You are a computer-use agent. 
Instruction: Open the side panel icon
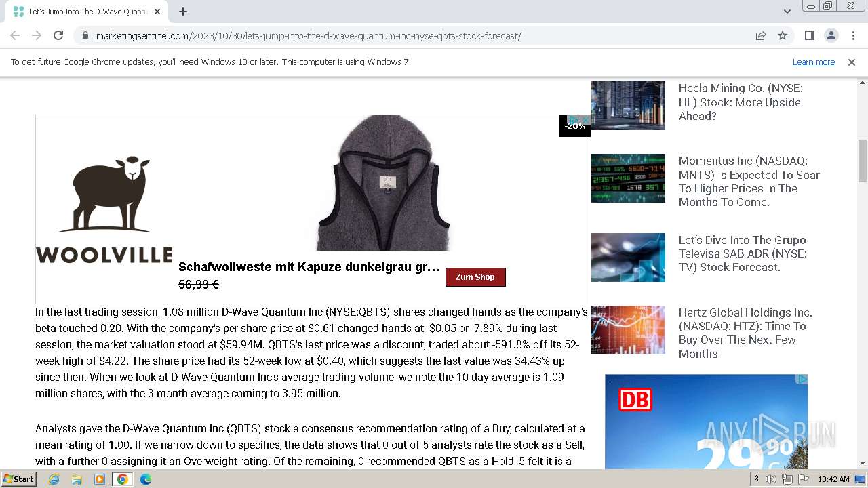809,35
